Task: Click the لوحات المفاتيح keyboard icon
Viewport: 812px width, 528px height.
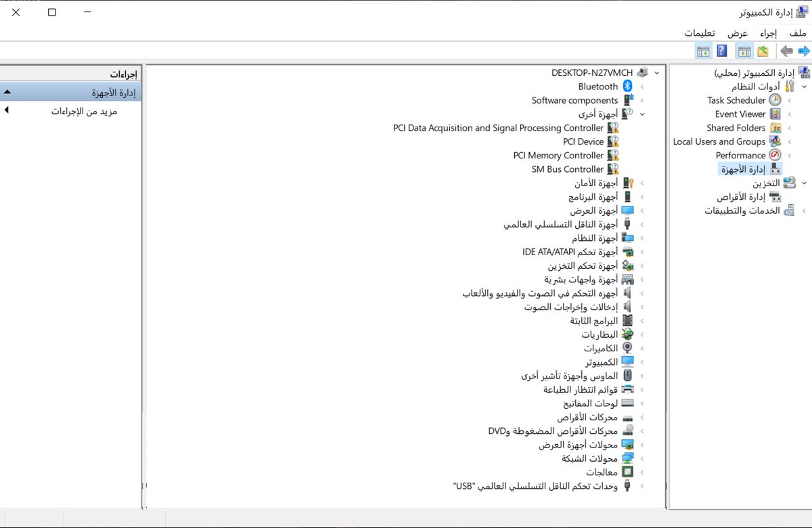Action: (628, 403)
